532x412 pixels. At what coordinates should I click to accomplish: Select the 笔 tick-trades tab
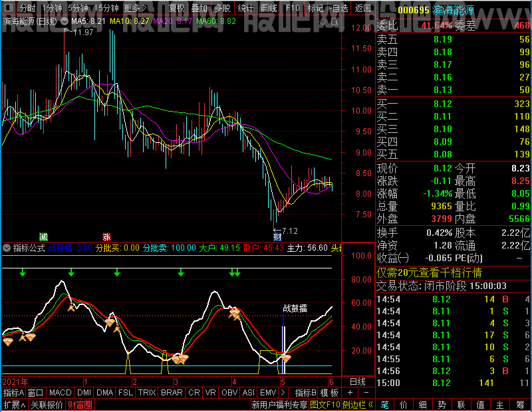tap(384, 405)
